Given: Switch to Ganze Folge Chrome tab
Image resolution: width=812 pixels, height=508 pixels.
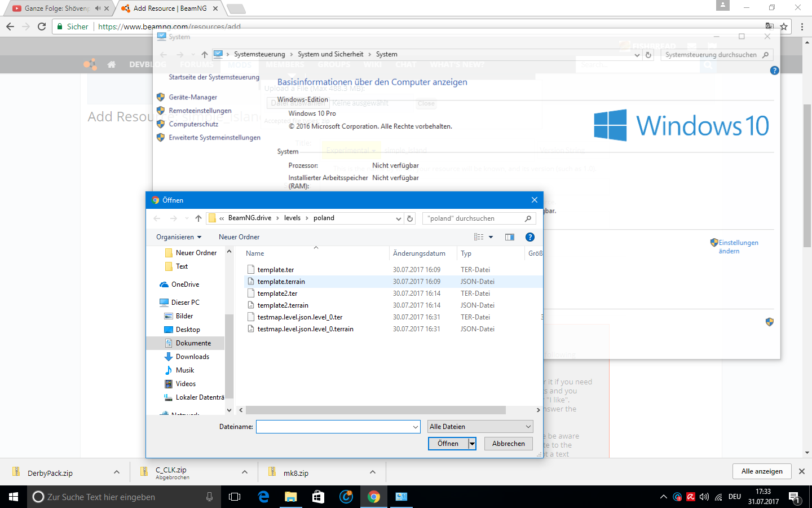Looking at the screenshot, I should (56, 8).
